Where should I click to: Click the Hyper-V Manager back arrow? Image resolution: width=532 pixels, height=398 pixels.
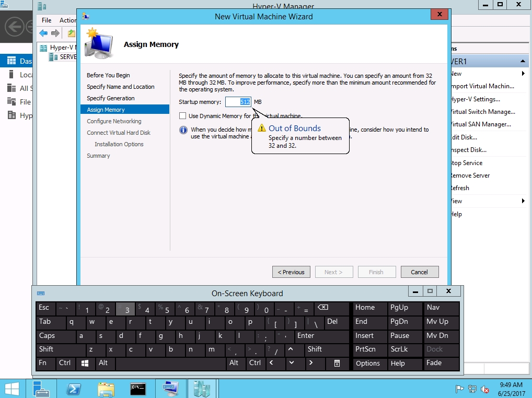(43, 33)
